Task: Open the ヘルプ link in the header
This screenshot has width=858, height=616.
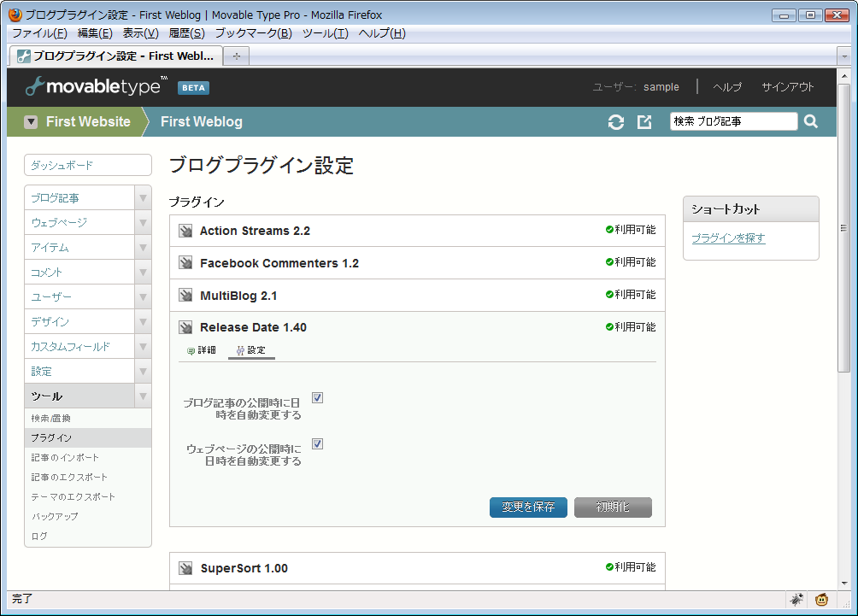Action: 727,87
